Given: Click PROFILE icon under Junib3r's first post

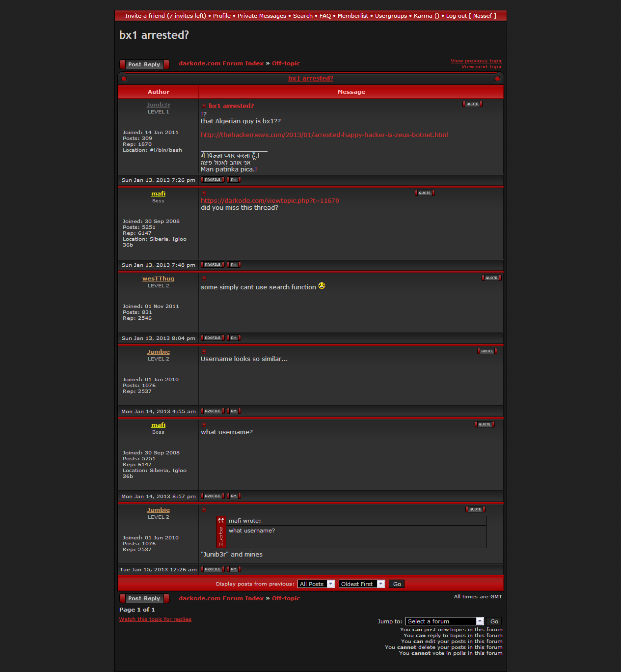Looking at the screenshot, I should pyautogui.click(x=213, y=180).
